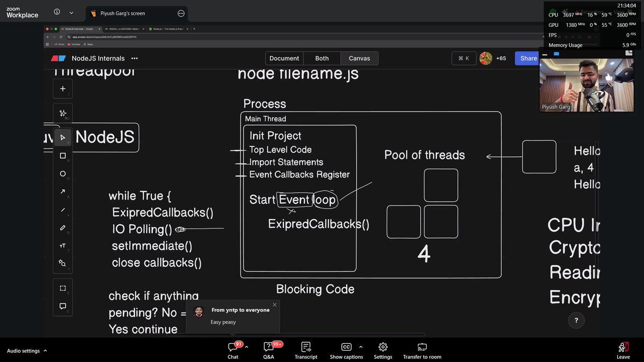Click the Share button
This screenshot has height=362, width=644.
coord(528,58)
